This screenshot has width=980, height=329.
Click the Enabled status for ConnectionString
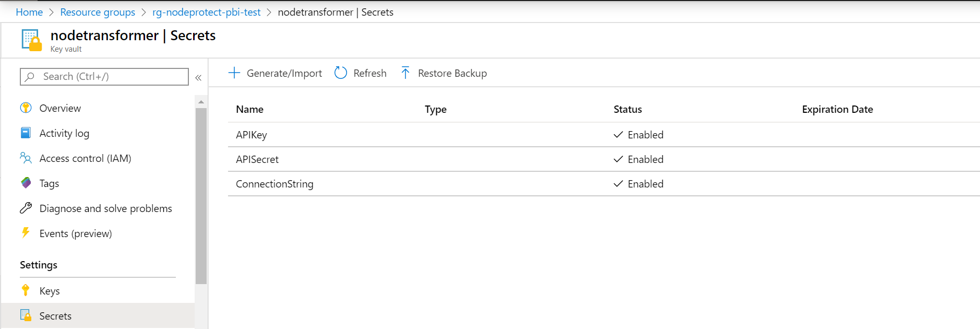pos(639,184)
